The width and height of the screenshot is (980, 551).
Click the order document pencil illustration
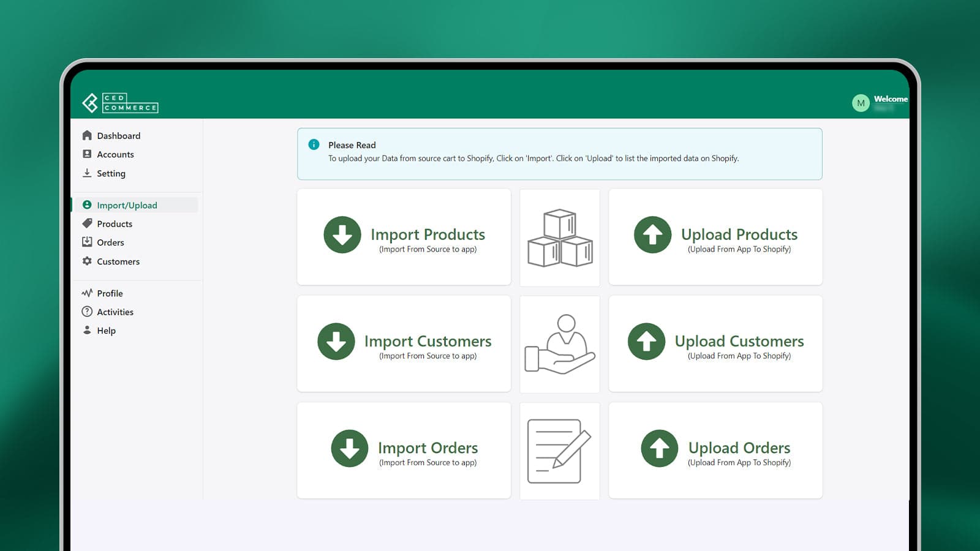pyautogui.click(x=559, y=450)
